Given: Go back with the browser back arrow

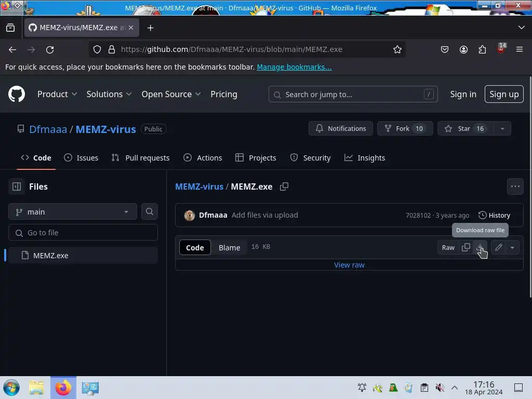Looking at the screenshot, I should (x=12, y=49).
